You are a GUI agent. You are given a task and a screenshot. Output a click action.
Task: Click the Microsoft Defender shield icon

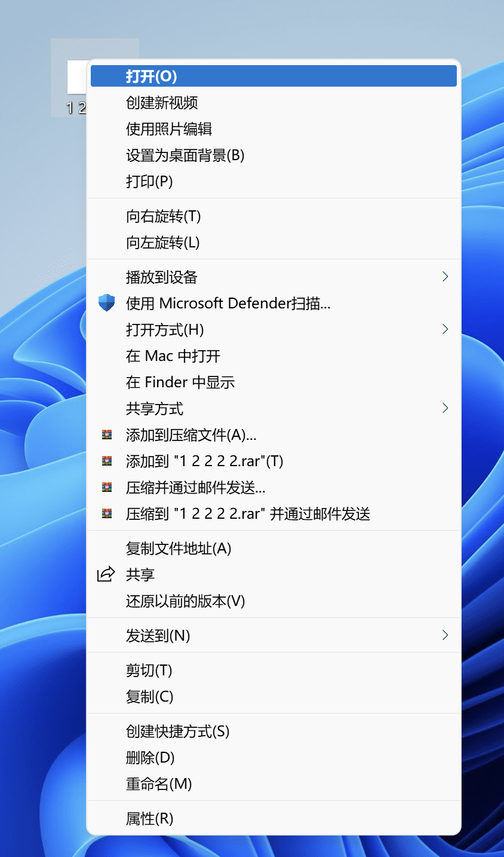click(x=106, y=303)
